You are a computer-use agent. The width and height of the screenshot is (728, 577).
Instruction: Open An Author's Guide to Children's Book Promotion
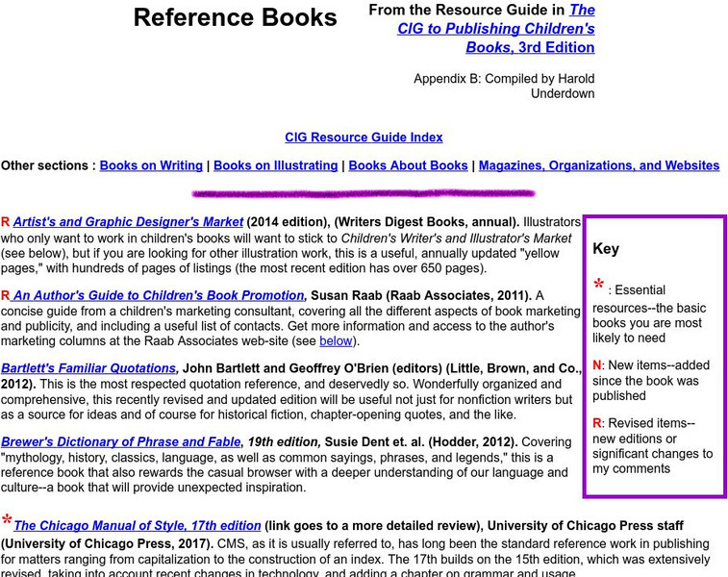[158, 295]
